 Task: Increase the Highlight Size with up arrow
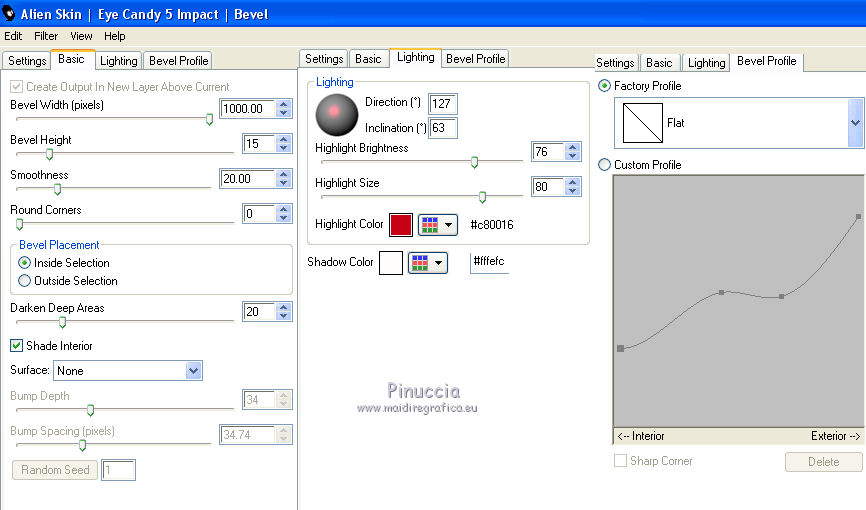pos(573,182)
